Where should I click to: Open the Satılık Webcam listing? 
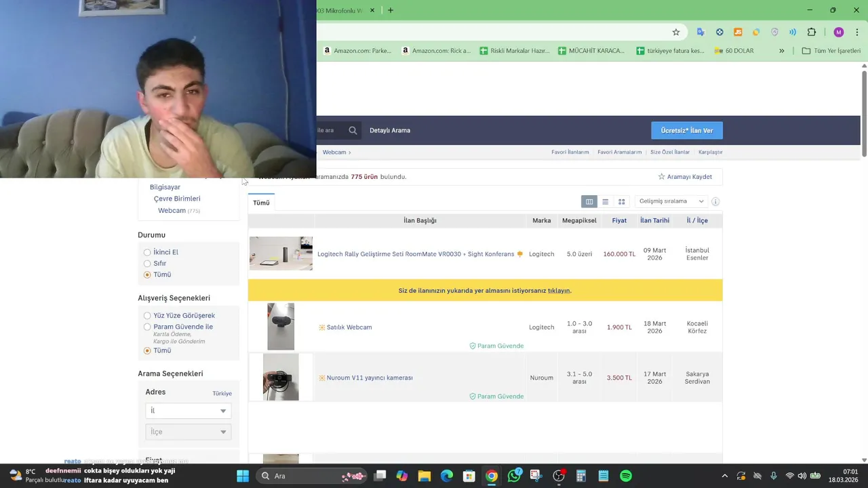(x=349, y=327)
